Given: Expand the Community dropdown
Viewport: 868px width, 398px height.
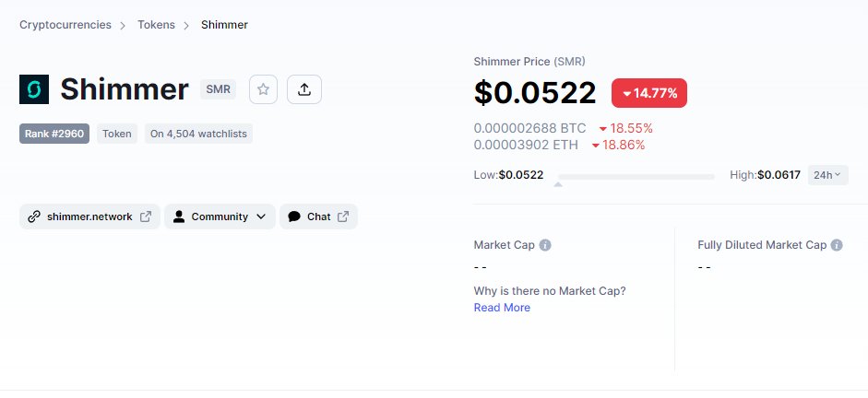Looking at the screenshot, I should (x=220, y=217).
